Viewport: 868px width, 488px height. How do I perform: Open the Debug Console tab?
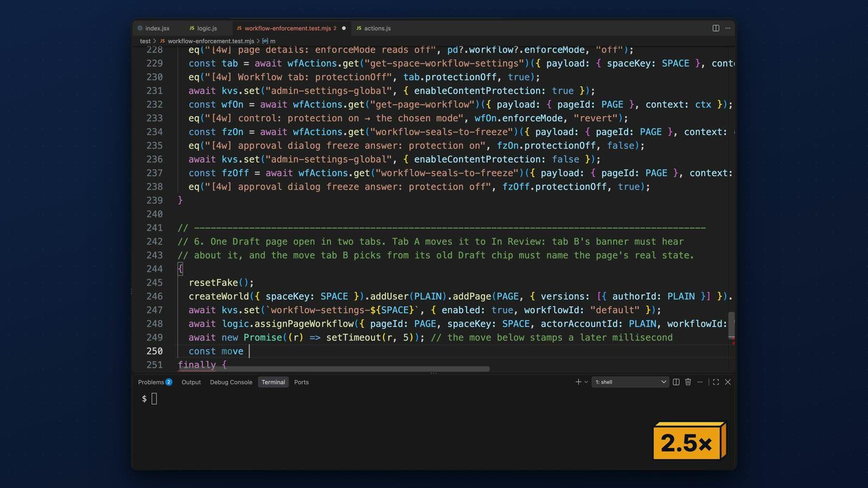click(x=231, y=382)
